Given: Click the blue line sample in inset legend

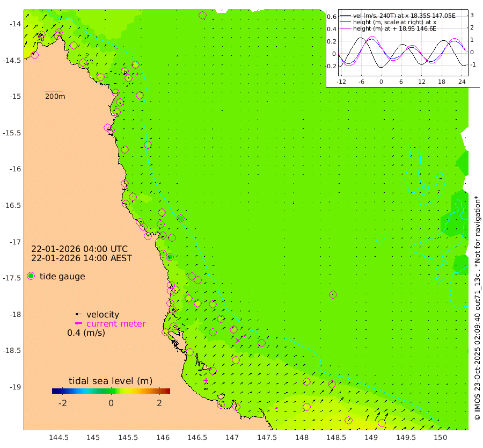Looking at the screenshot, I should tap(345, 22).
